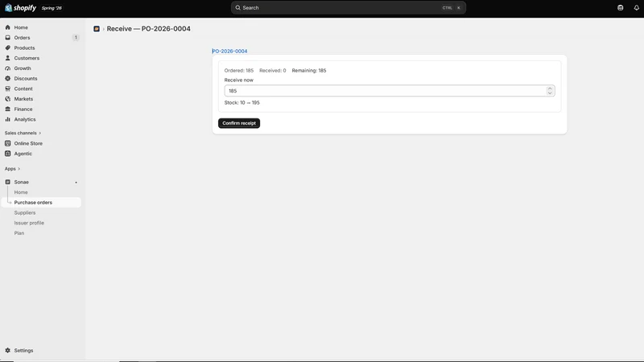Click the Content icon
Screen dimensions: 644x362
(8, 88)
